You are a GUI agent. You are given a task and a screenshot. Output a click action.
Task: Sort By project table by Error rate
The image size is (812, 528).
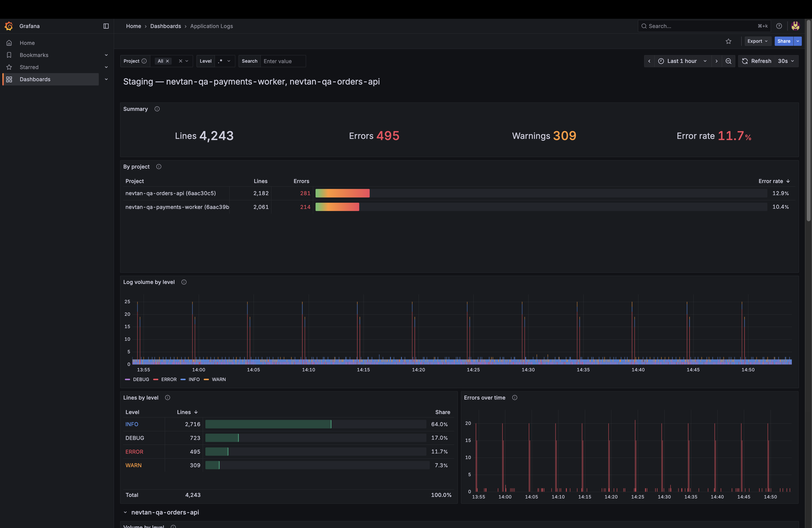[x=774, y=181]
